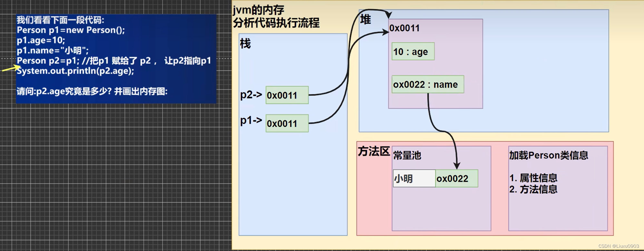Click the code line 'p1.name="小明";'

53,51
